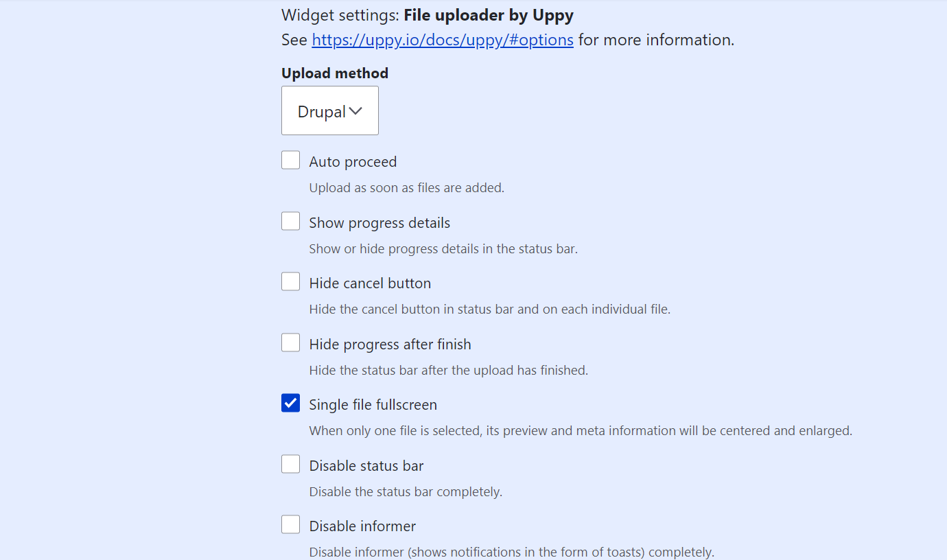
Task: Click the Hide progress after finish label
Action: (x=390, y=344)
